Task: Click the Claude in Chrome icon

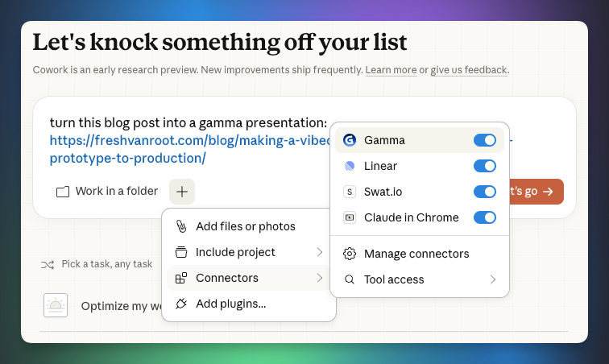Action: coord(350,217)
